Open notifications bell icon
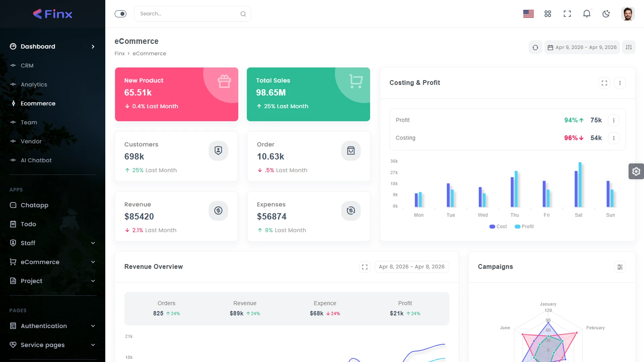The height and width of the screenshot is (362, 644). [x=587, y=14]
